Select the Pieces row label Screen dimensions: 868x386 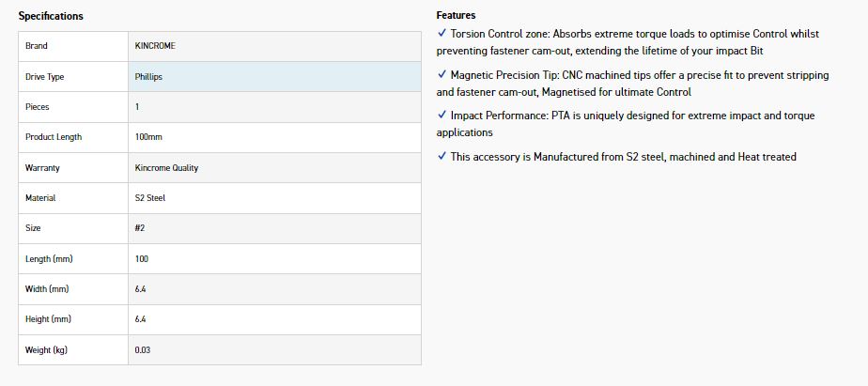[x=37, y=107]
